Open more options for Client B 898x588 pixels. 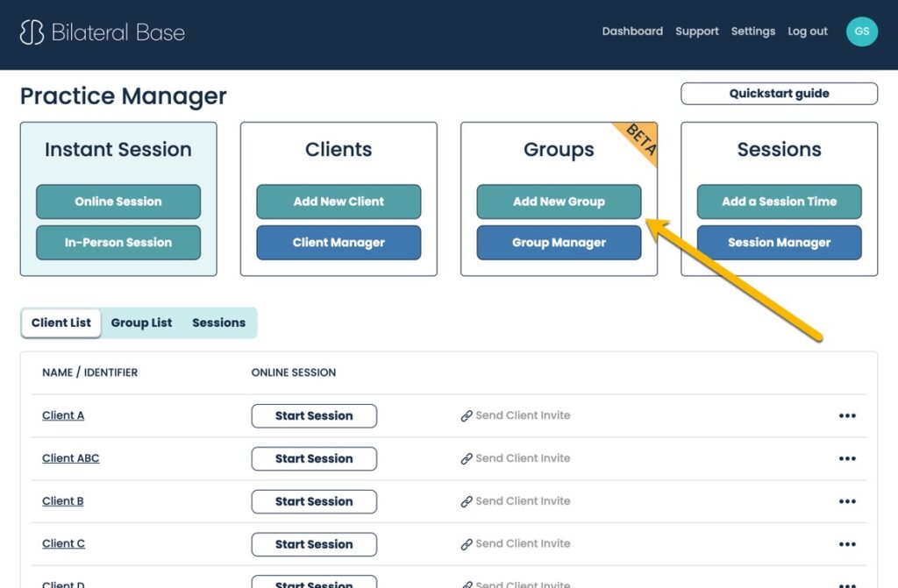tap(847, 501)
